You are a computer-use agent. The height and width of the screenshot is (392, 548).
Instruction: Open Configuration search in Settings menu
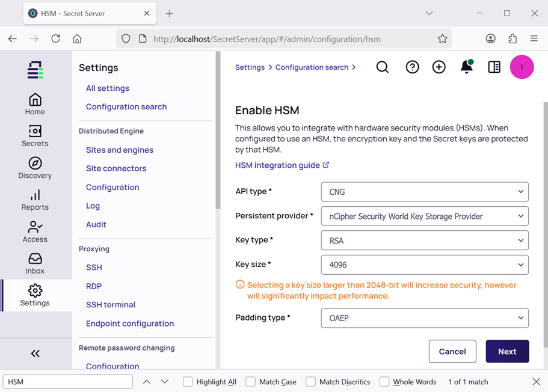tap(126, 107)
